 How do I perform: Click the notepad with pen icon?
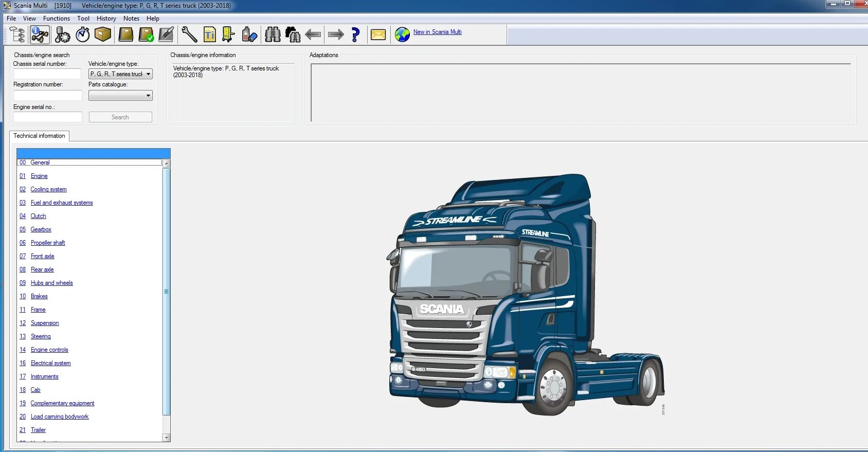pyautogui.click(x=166, y=34)
